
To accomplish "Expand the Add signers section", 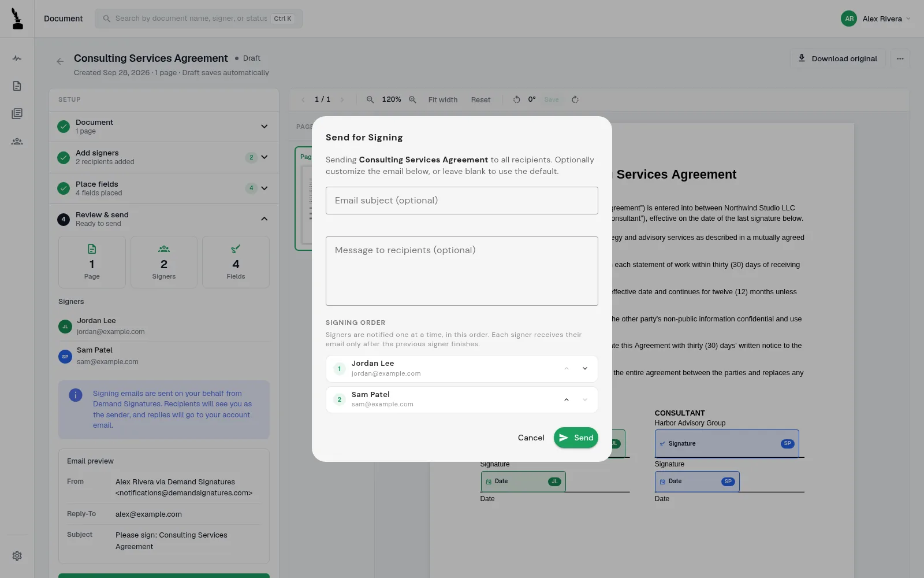I will [164, 157].
